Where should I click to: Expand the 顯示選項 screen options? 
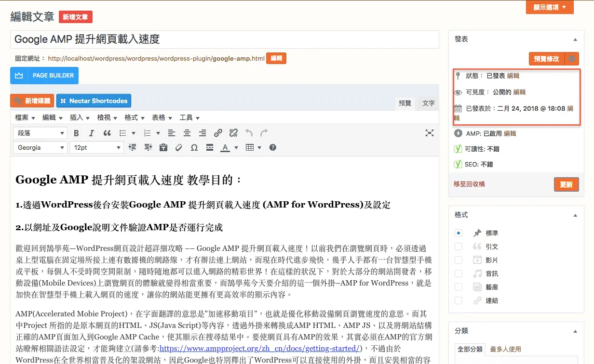(550, 7)
